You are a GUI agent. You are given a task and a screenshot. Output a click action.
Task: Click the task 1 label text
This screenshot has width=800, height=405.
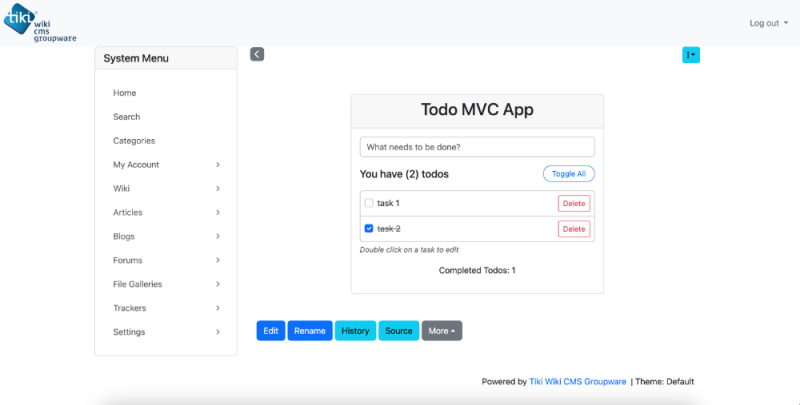tap(388, 203)
